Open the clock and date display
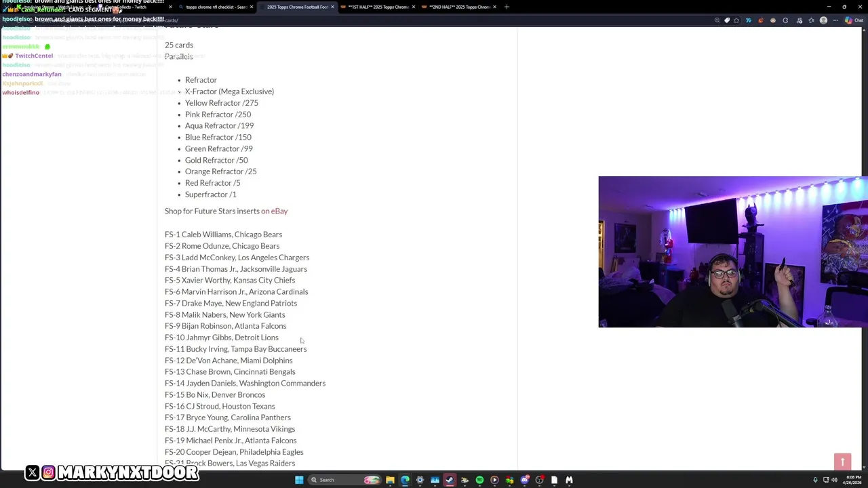The image size is (868, 488). pos(852,480)
